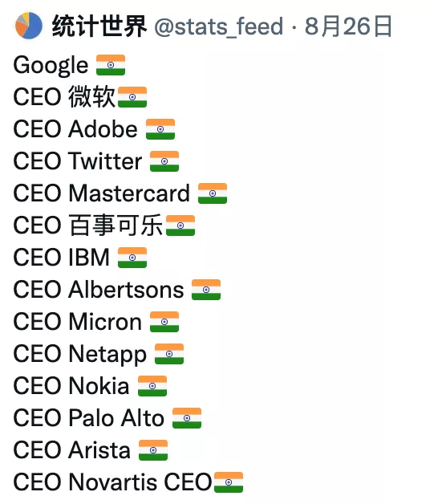The image size is (438, 504).
Task: Click the India flag after Micron
Action: [x=164, y=322]
